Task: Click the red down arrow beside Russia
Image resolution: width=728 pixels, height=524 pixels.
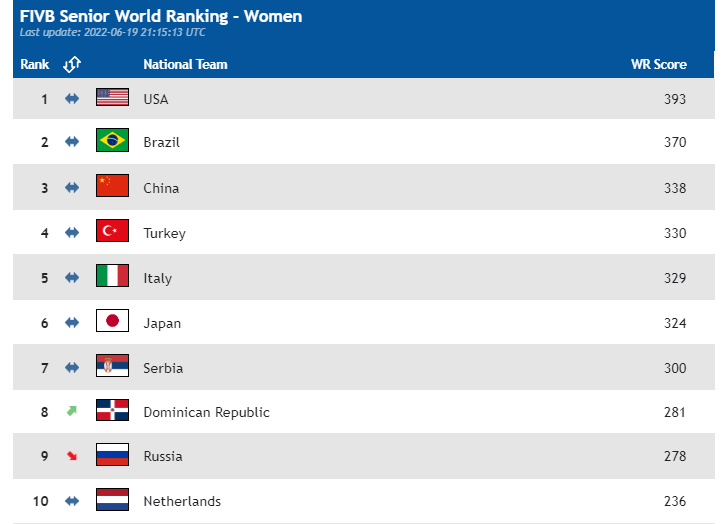Action: pyautogui.click(x=72, y=456)
